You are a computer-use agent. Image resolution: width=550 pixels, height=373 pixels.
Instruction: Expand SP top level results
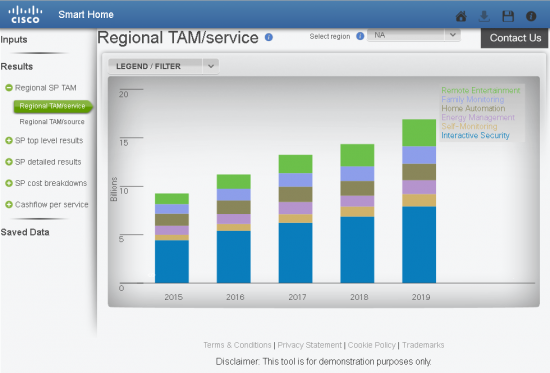click(x=9, y=141)
